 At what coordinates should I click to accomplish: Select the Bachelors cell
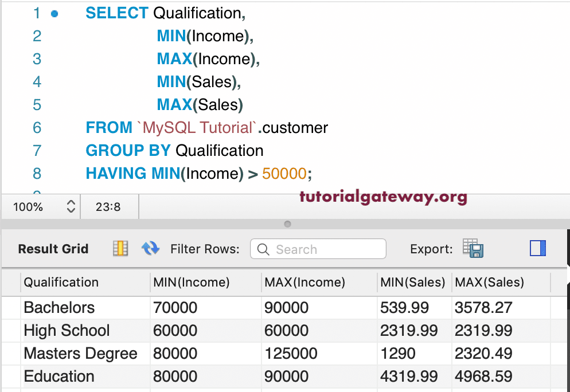click(59, 308)
